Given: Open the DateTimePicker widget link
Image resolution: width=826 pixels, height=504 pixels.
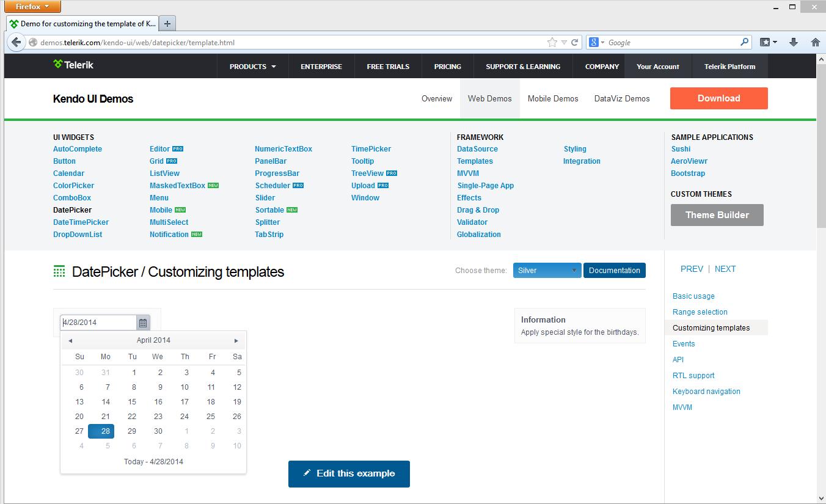Looking at the screenshot, I should pyautogui.click(x=81, y=222).
